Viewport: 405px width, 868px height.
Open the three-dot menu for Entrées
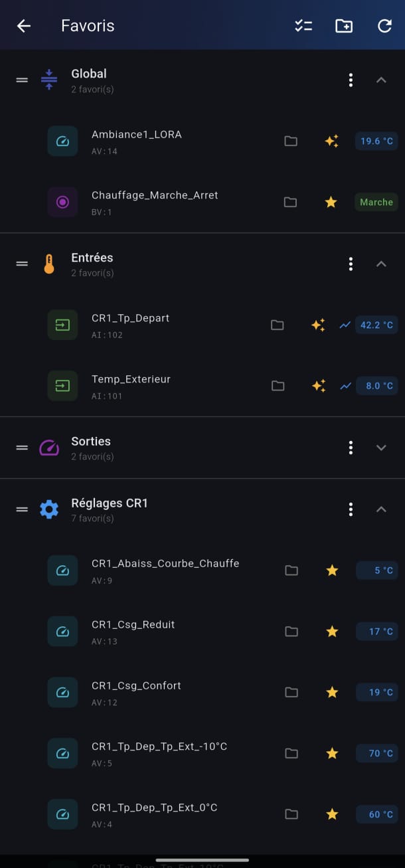[x=351, y=264]
